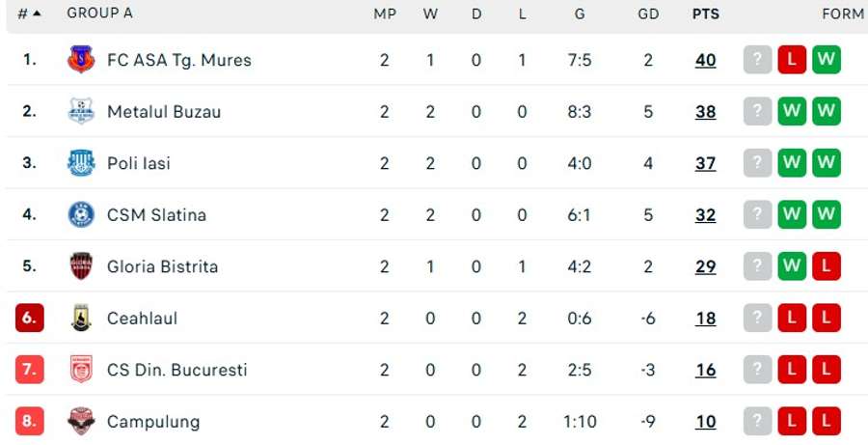Click the gray ? form badge for CSM Slatina

tap(757, 214)
